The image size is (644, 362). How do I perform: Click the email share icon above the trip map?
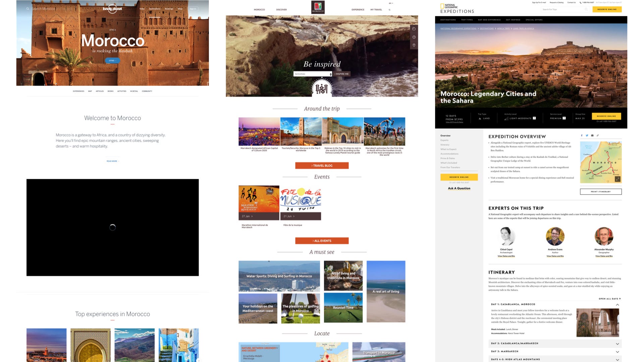click(x=592, y=135)
